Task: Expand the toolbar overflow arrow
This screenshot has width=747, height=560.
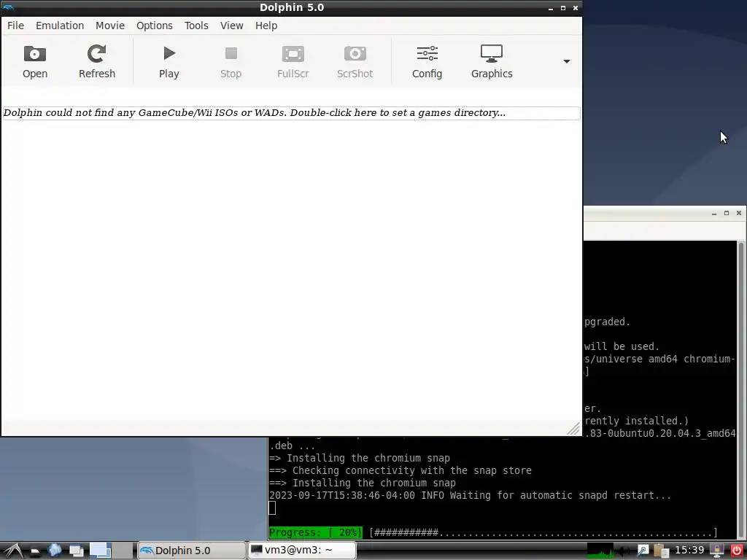Action: tap(566, 61)
